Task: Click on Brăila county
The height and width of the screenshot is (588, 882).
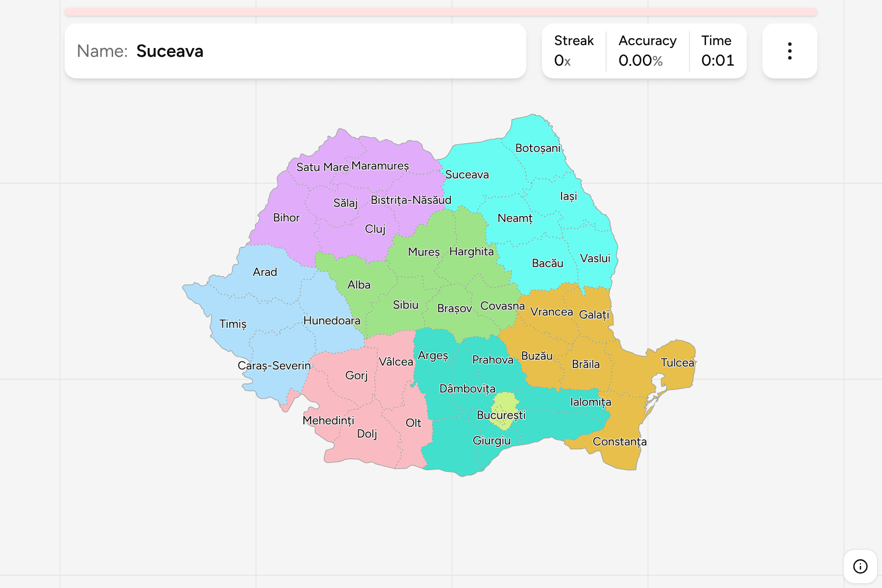Action: coord(586,364)
